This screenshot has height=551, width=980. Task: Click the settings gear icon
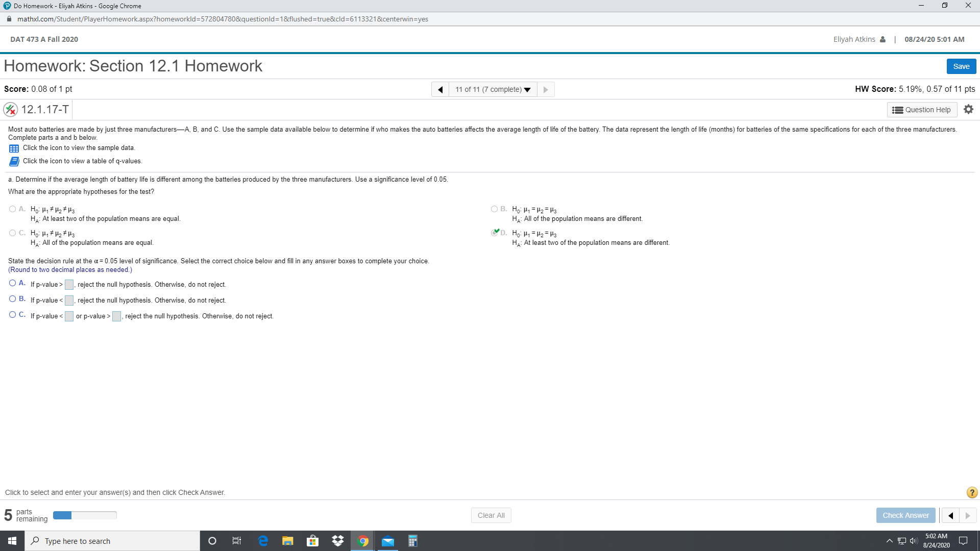(968, 109)
